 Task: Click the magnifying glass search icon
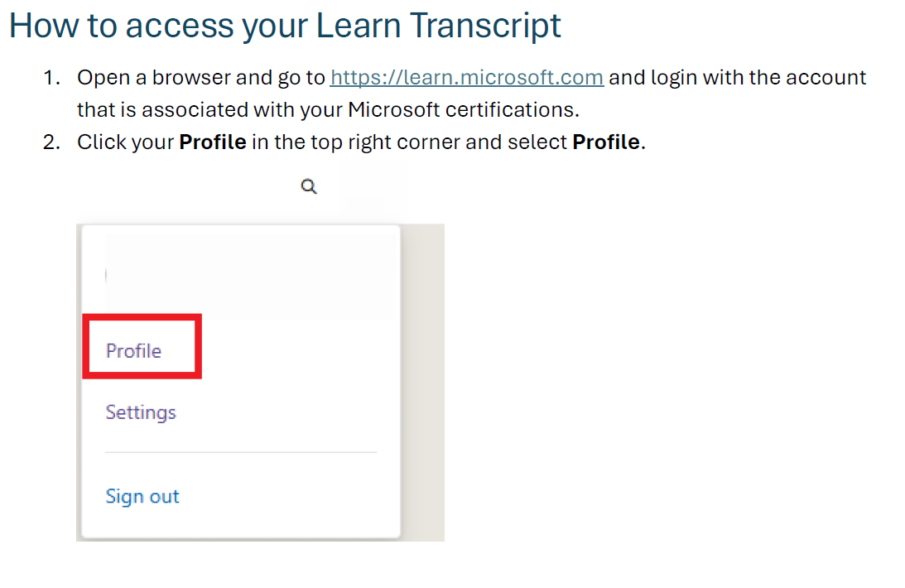tap(309, 187)
